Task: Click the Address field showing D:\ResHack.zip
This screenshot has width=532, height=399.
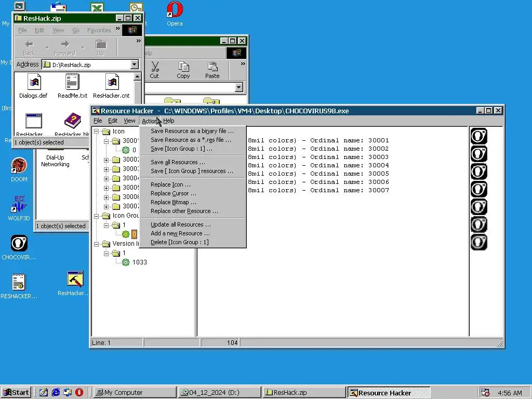Action: (x=87, y=64)
